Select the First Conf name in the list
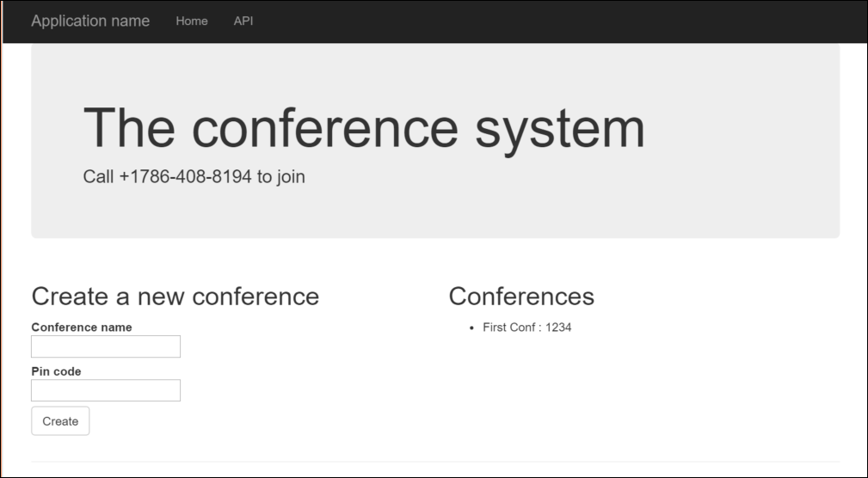This screenshot has width=868, height=478. [x=508, y=328]
